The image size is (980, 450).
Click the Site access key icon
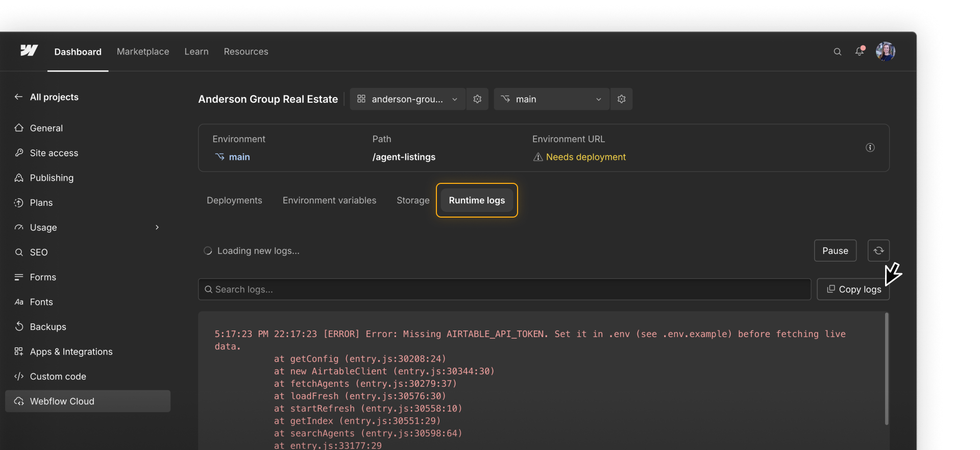19,153
